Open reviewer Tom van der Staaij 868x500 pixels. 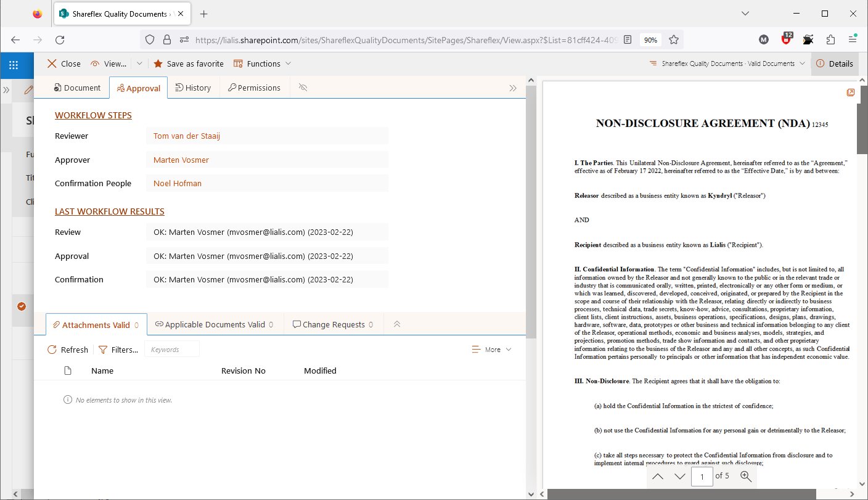pyautogui.click(x=187, y=136)
